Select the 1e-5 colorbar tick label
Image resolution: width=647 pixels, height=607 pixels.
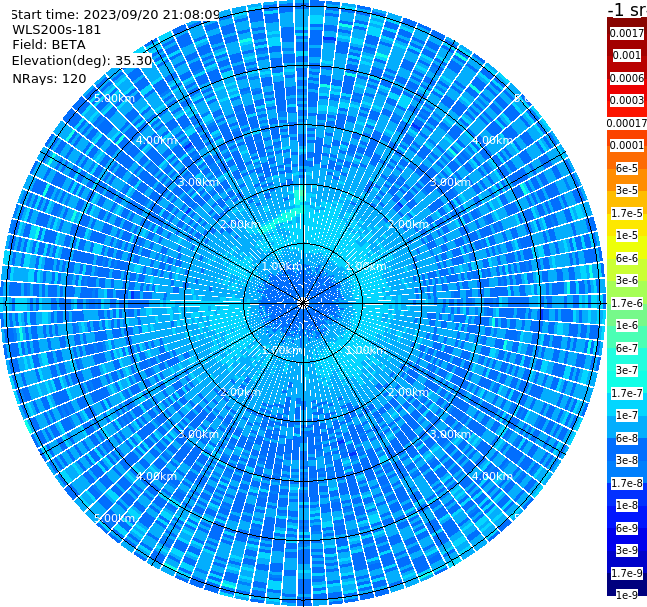click(627, 236)
